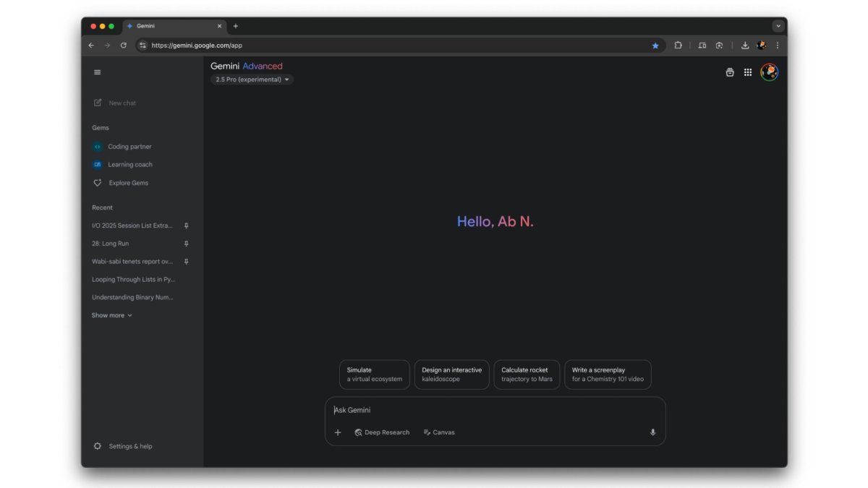Enable Deep Research mode
The height and width of the screenshot is (488, 868).
tap(382, 432)
